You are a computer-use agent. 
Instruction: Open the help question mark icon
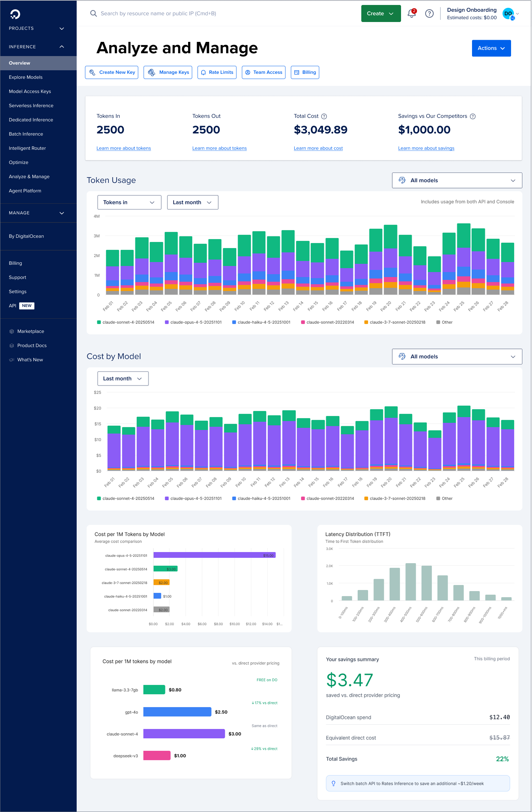[x=429, y=13]
